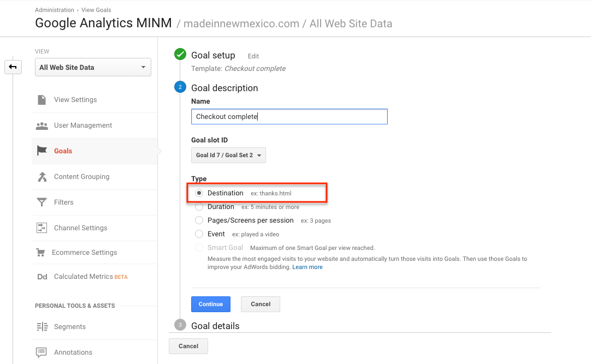Select the Goals flag icon in sidebar
This screenshot has height=364, width=591.
42,151
